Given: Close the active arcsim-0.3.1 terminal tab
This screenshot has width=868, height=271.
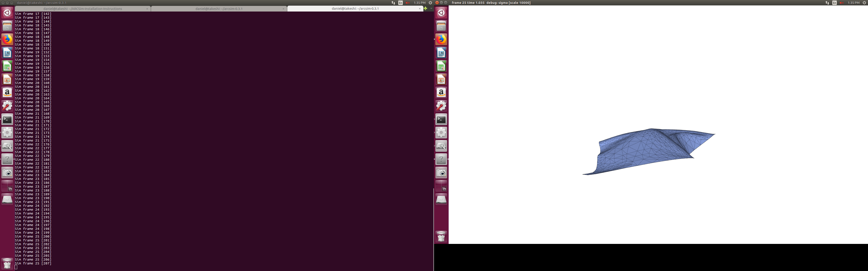Looking at the screenshot, I should (x=420, y=9).
